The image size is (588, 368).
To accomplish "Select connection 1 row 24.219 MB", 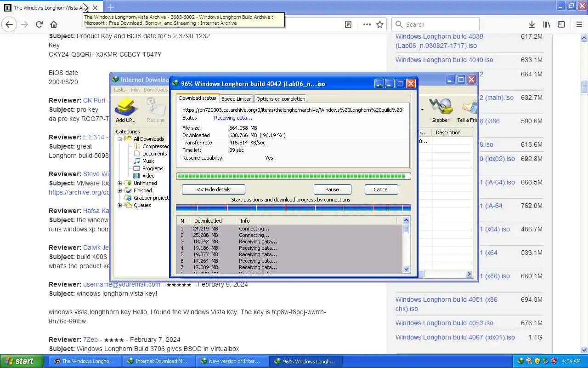I will coord(289,229).
